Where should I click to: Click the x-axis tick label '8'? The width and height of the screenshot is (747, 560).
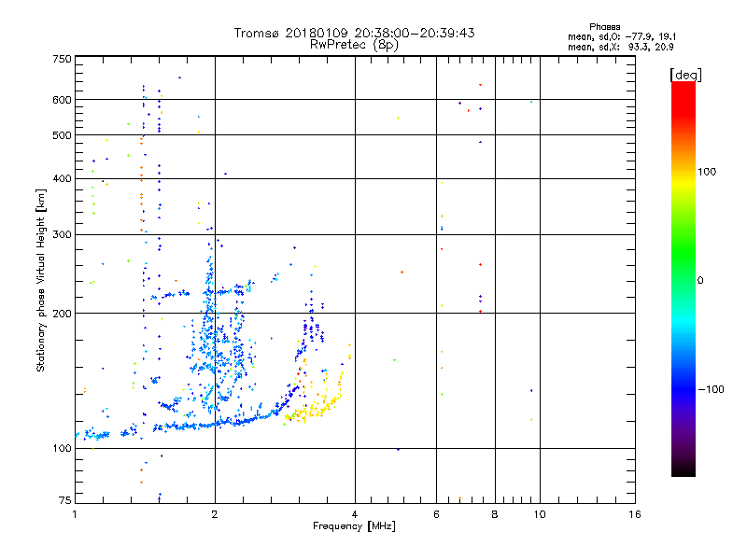tap(495, 514)
